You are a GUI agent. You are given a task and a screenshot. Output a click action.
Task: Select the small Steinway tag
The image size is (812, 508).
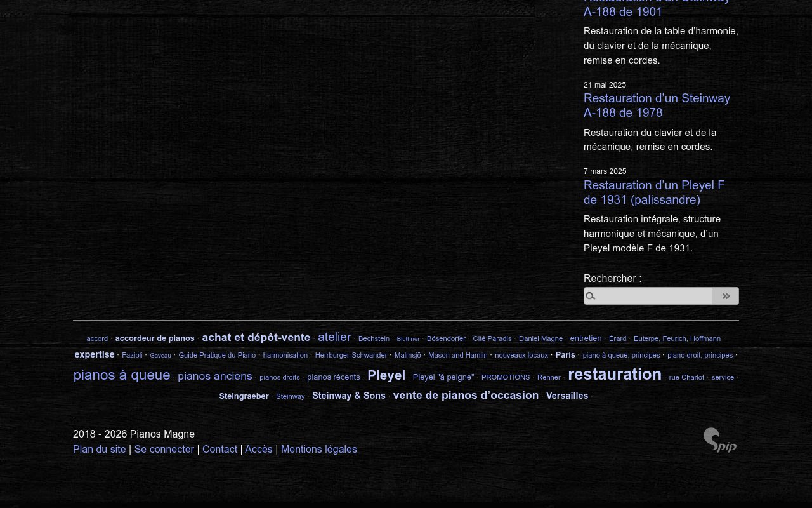[x=291, y=396]
